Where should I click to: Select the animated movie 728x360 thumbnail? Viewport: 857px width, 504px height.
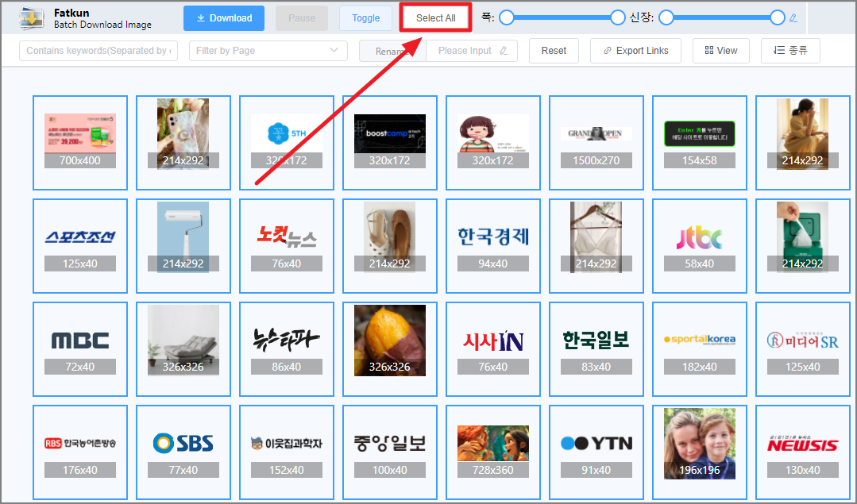[x=493, y=452]
